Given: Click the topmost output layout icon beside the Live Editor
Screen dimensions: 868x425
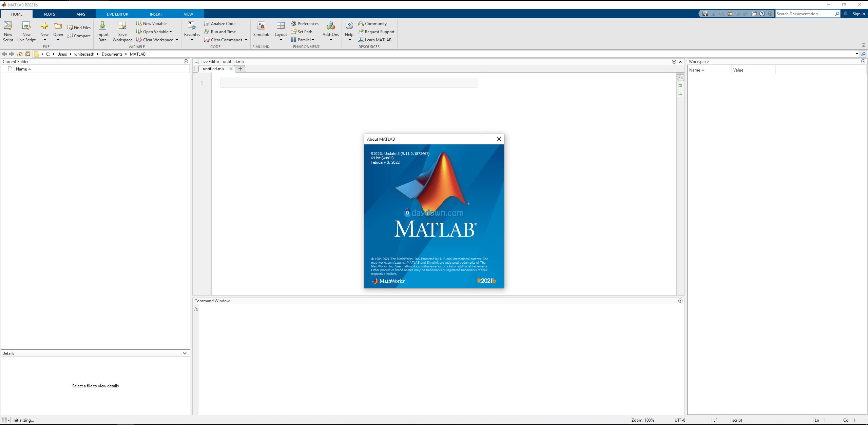Looking at the screenshot, I should pos(680,77).
